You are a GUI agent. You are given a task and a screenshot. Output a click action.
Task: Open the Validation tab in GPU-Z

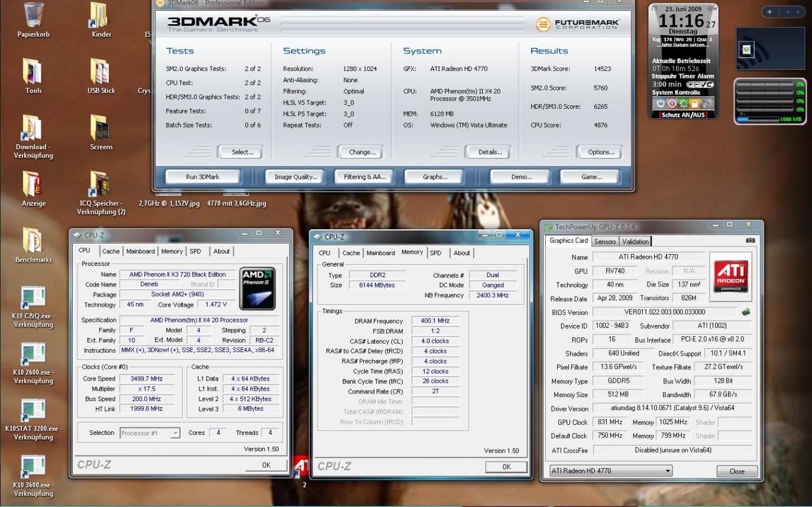(x=635, y=241)
